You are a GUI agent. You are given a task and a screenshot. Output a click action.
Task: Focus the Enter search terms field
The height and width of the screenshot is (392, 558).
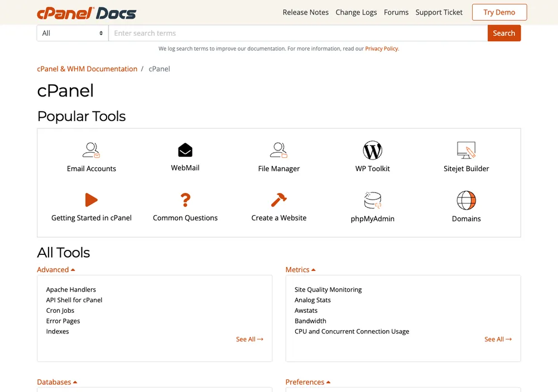click(298, 33)
